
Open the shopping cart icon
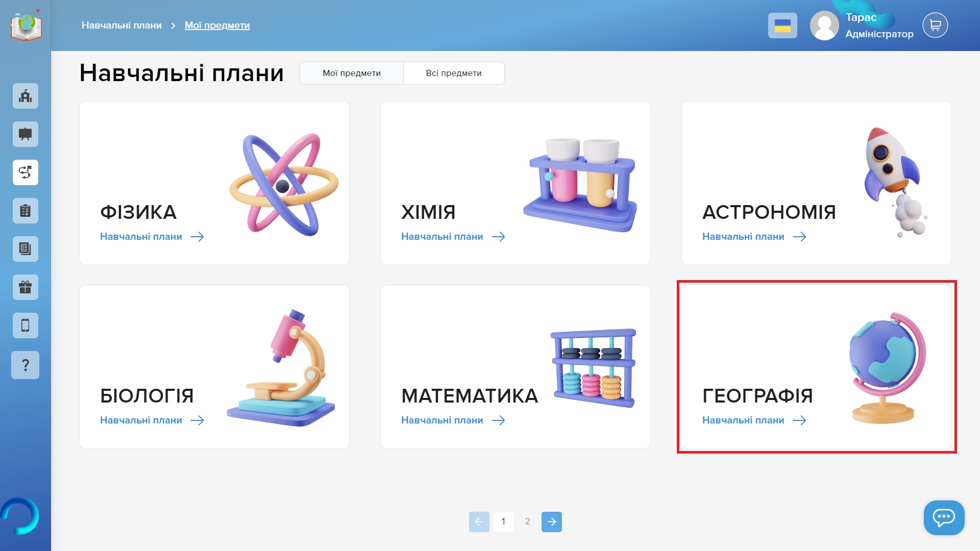tap(935, 25)
